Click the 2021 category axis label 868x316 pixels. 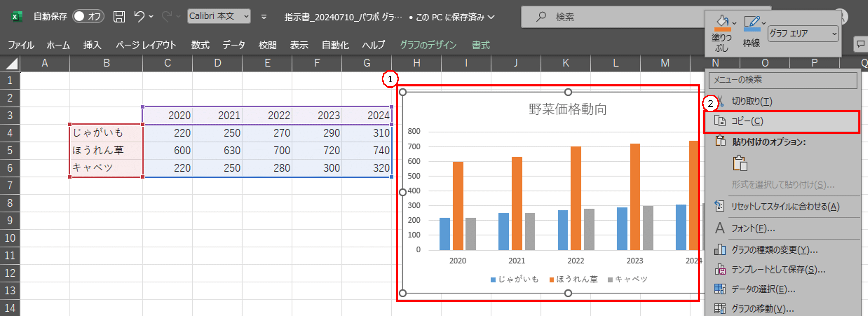click(517, 260)
